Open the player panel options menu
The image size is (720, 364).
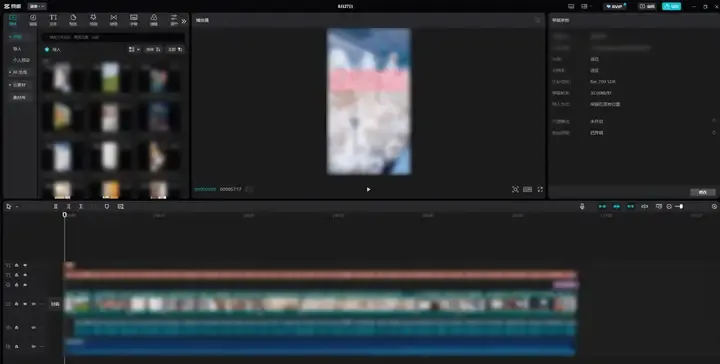tap(538, 20)
